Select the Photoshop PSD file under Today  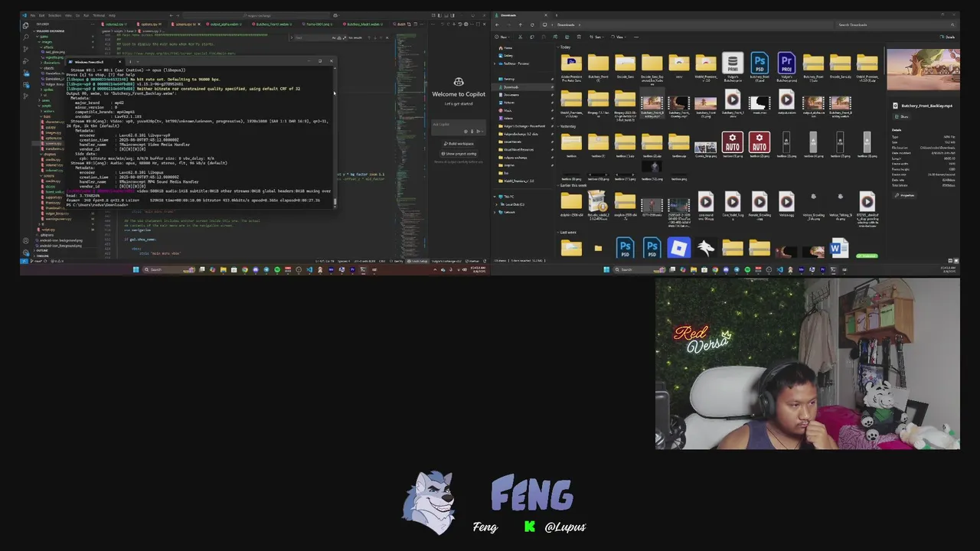[x=759, y=66]
